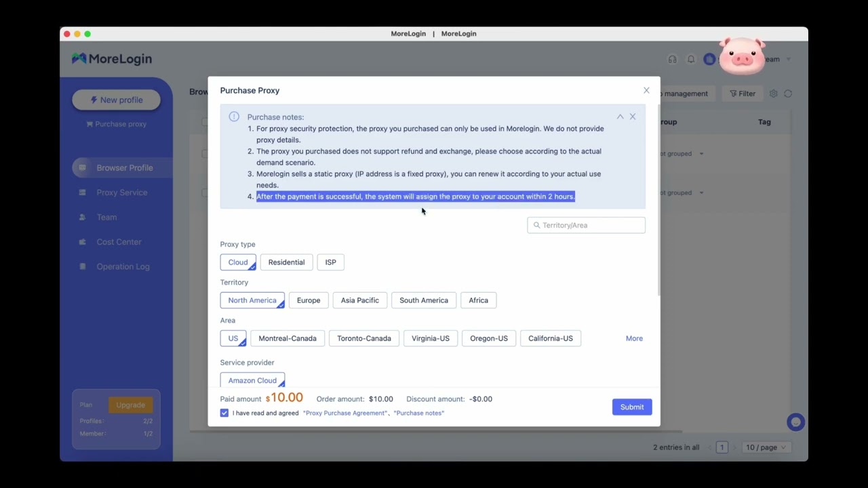
Task: Open the 10 / page dropdown
Action: click(x=766, y=447)
